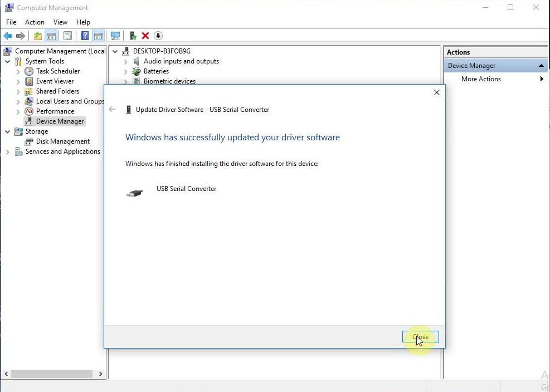550x392 pixels.
Task: Click the Task Scheduler clock icon
Action: click(29, 71)
